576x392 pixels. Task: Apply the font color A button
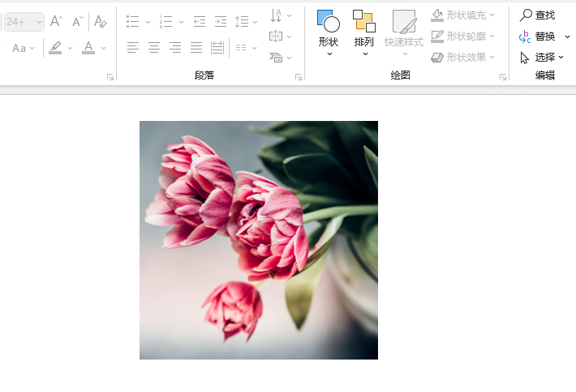click(88, 48)
